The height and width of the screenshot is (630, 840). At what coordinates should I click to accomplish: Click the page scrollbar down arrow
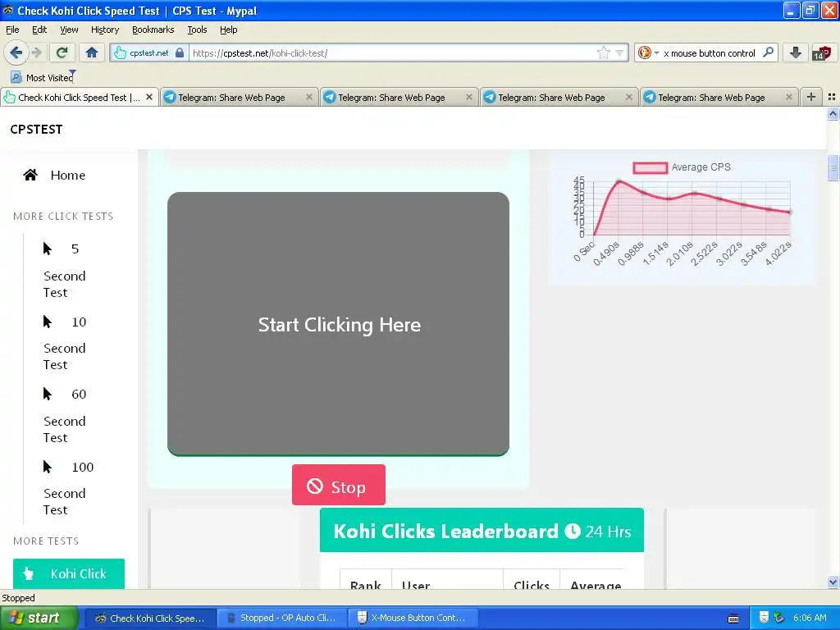833,582
